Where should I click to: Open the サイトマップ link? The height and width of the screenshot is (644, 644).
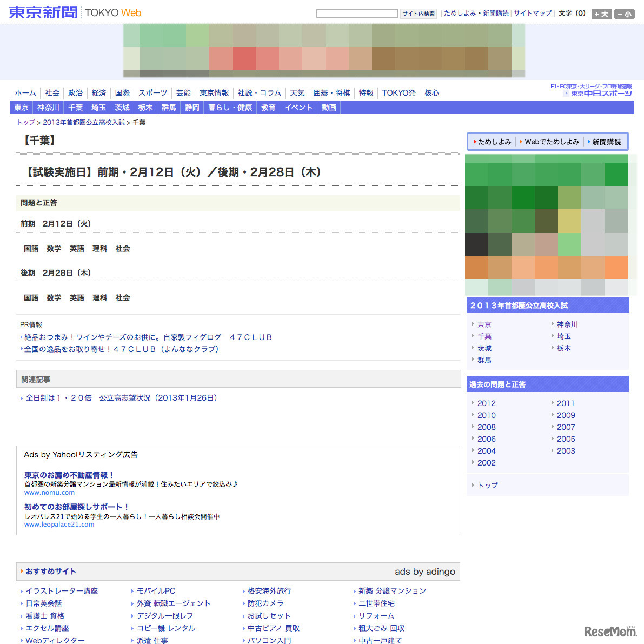(533, 13)
